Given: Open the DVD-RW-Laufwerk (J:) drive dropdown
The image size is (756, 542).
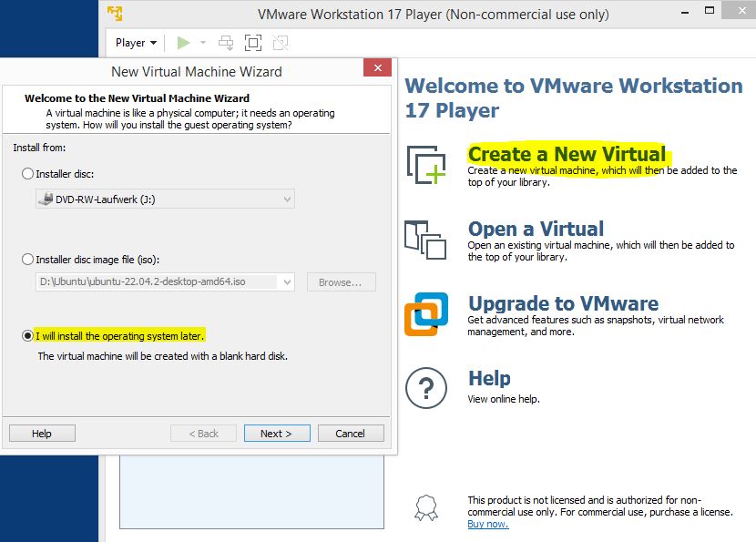Looking at the screenshot, I should [165, 199].
